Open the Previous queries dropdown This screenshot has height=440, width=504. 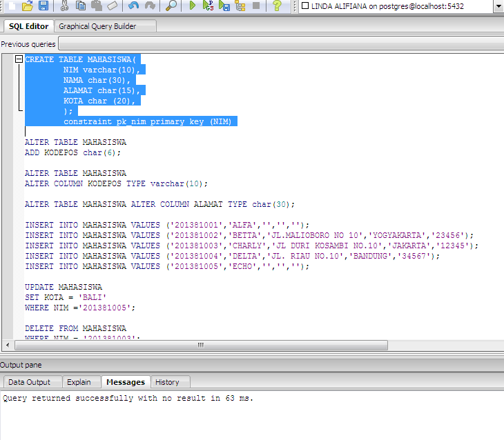pos(281,43)
